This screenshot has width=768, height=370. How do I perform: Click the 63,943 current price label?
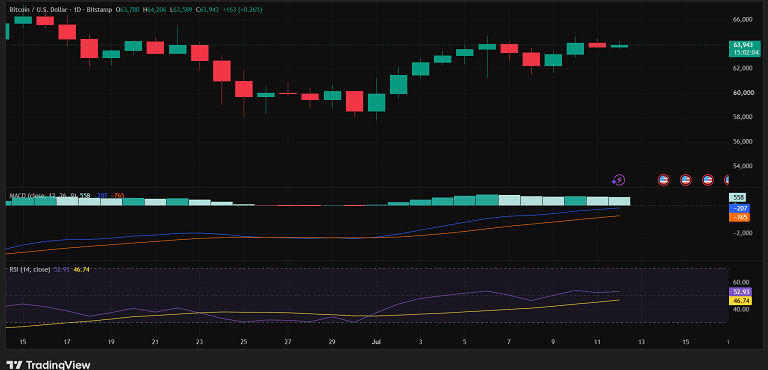pos(743,45)
